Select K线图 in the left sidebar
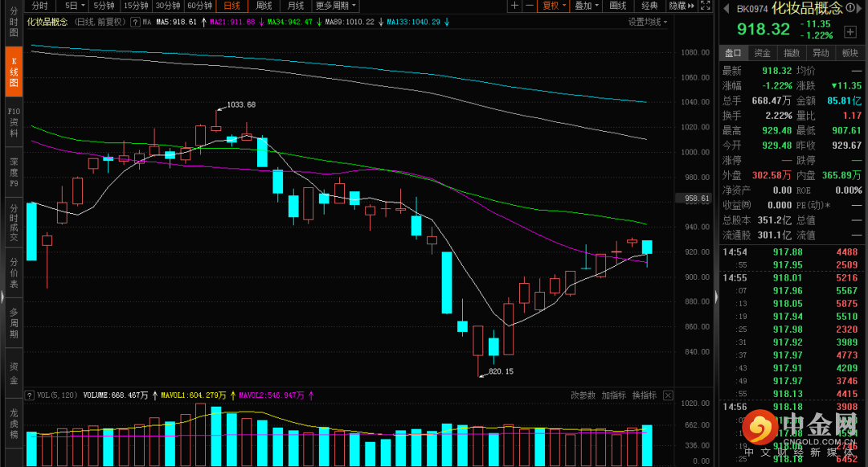 pyautogui.click(x=14, y=72)
